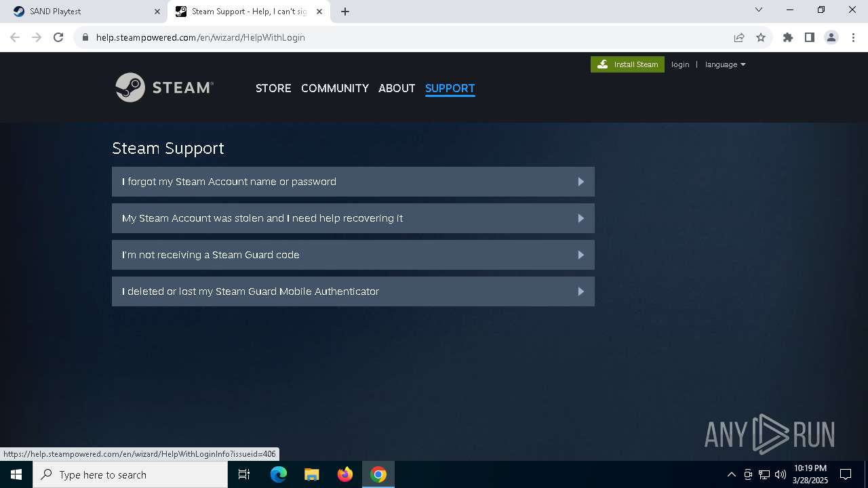Viewport: 868px width, 488px height.
Task: Open the Windows Start menu
Action: [x=16, y=474]
